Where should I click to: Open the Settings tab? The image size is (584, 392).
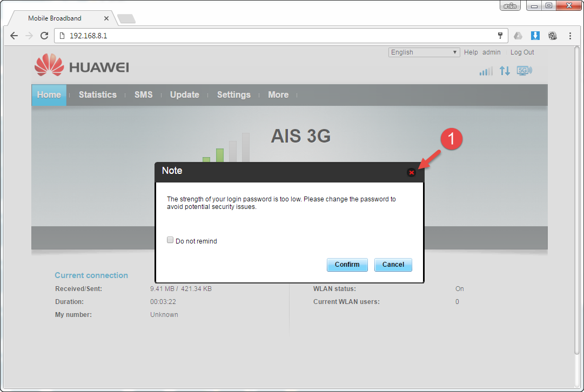tap(233, 95)
